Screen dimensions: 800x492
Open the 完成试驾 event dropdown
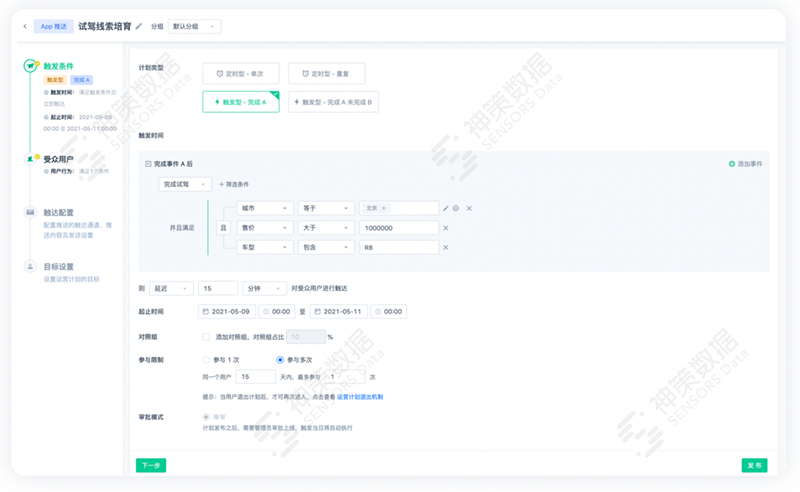click(x=185, y=184)
